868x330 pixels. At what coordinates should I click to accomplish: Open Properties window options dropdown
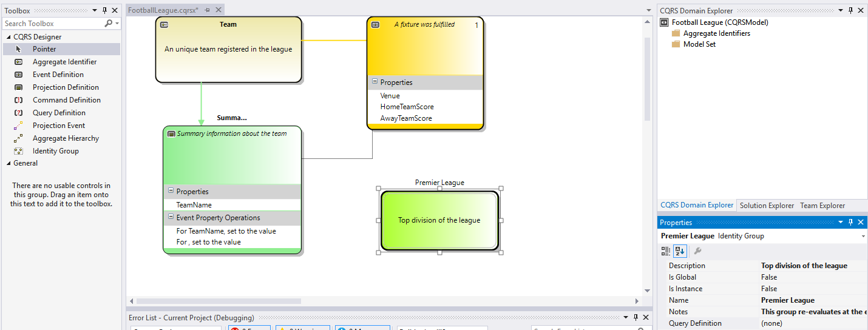point(841,222)
